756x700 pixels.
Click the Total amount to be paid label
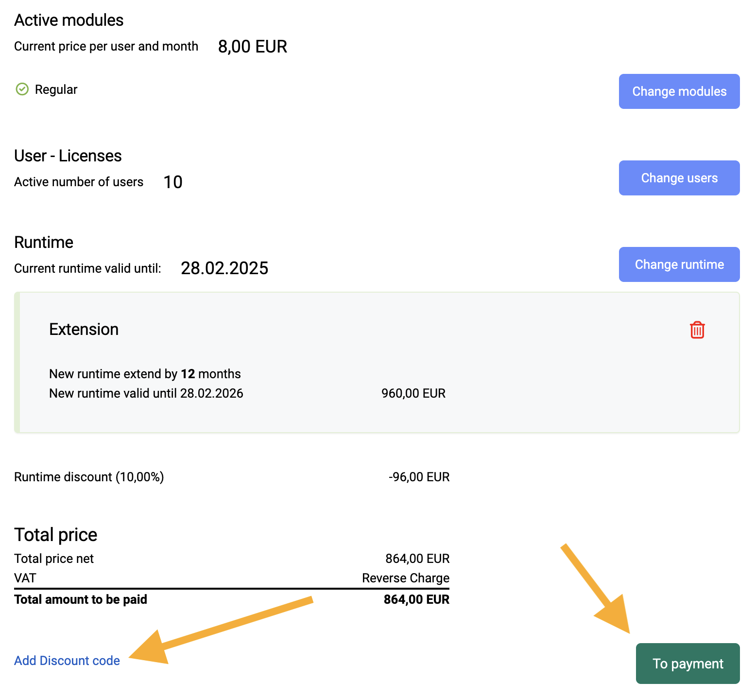coord(81,599)
